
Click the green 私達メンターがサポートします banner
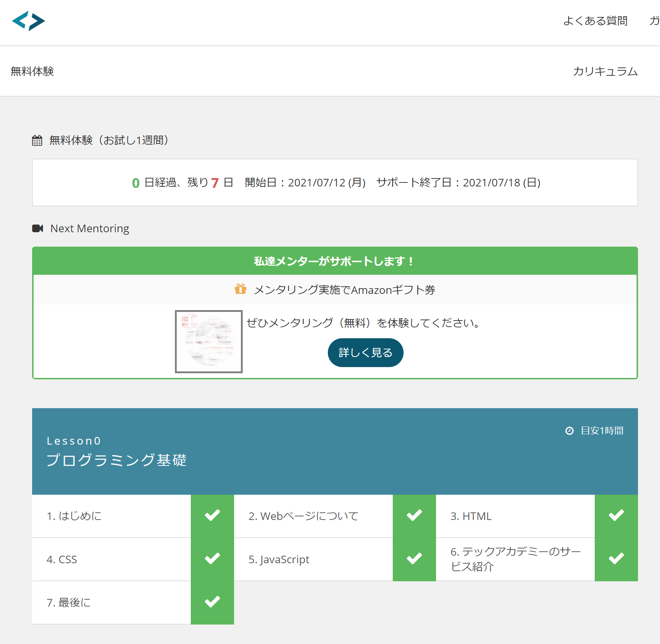[x=335, y=261]
